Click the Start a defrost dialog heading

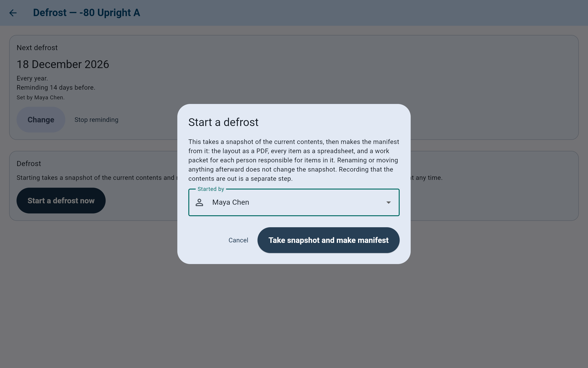coord(223,122)
